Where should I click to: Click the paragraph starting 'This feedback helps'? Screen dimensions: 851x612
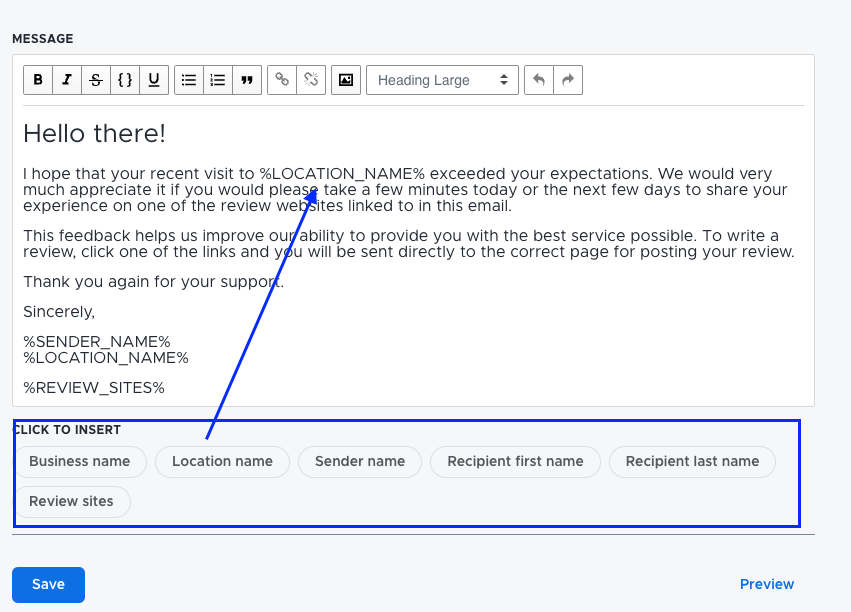coord(409,244)
